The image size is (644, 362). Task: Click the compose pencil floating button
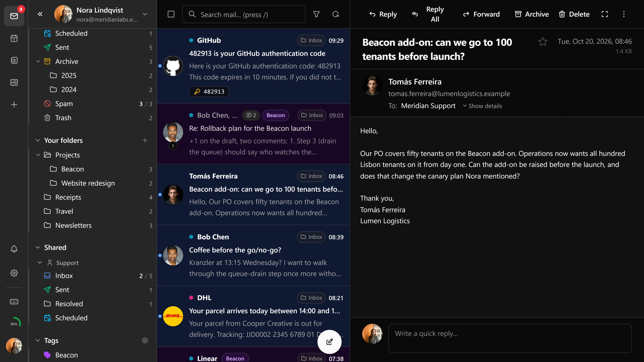[330, 342]
